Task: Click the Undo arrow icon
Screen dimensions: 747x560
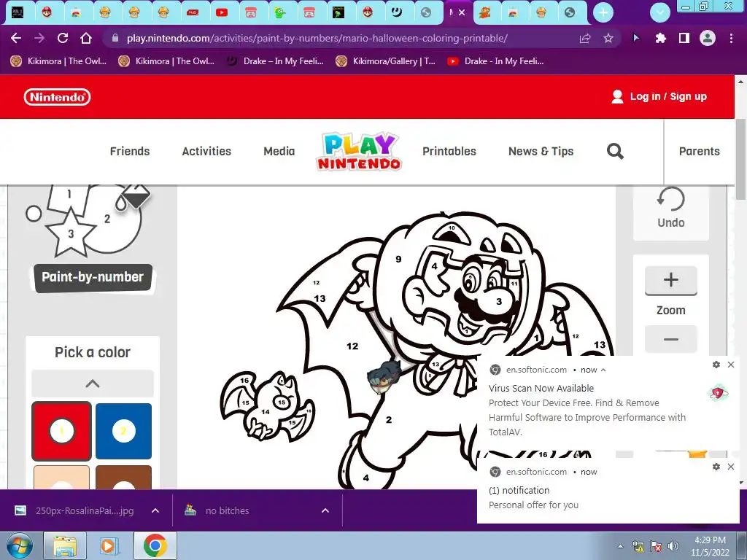Action: [671, 198]
